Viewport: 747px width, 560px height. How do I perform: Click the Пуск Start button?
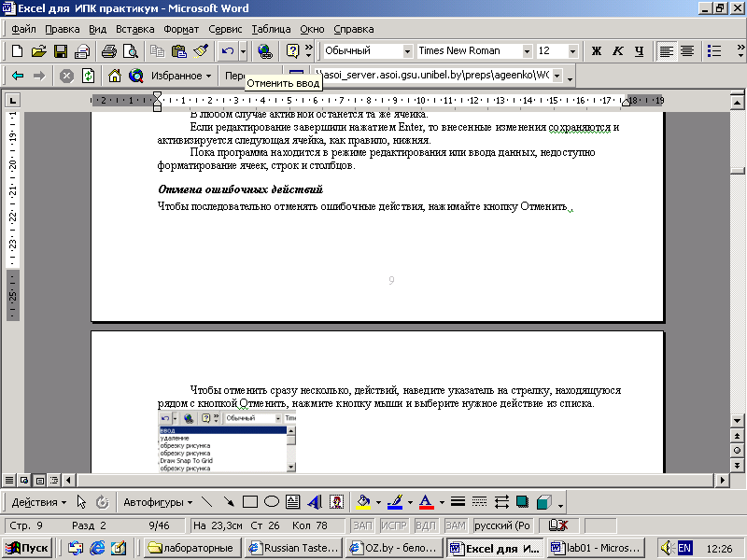(27, 548)
